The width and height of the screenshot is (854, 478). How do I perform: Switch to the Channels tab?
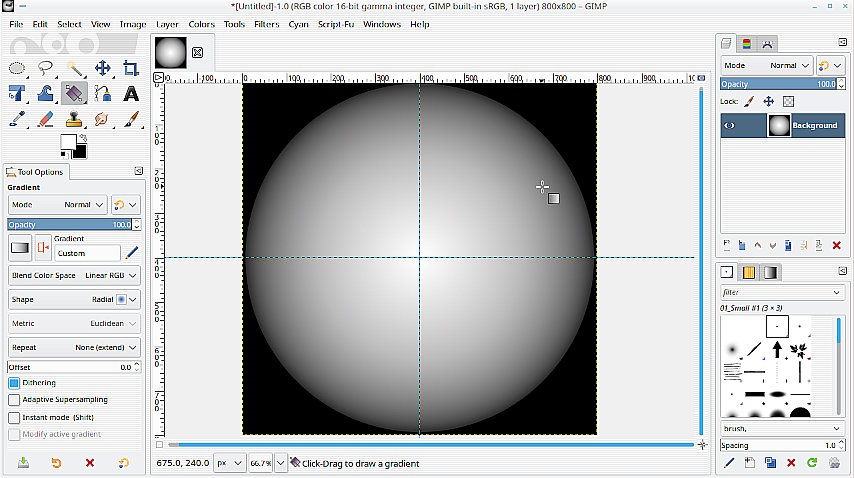(746, 44)
